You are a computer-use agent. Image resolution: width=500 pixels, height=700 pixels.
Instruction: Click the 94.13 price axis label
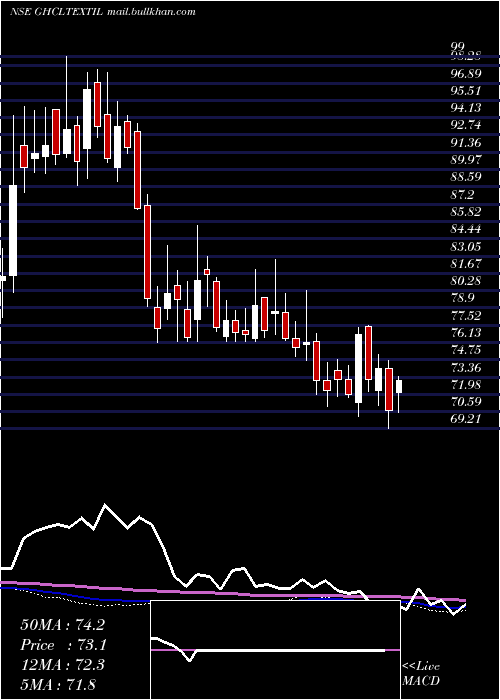point(467,107)
